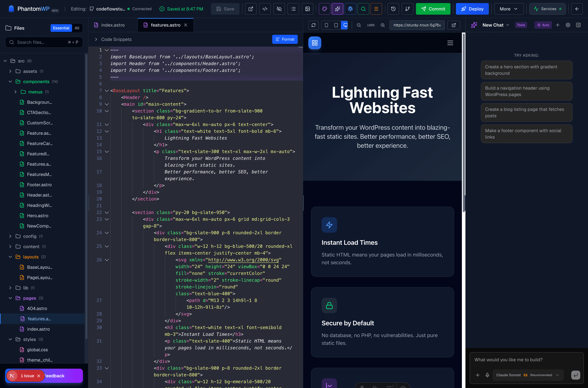Switch to the index.astro tab
The height and width of the screenshot is (388, 588).
tap(113, 25)
